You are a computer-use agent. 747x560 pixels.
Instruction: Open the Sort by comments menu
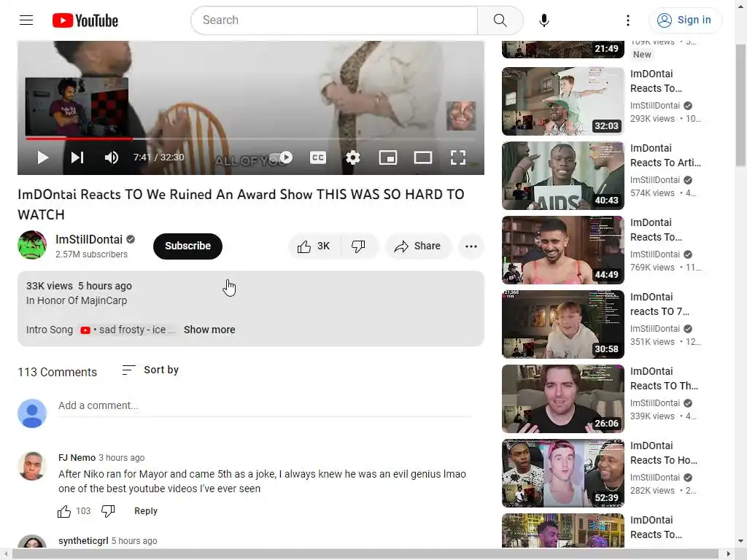point(150,370)
